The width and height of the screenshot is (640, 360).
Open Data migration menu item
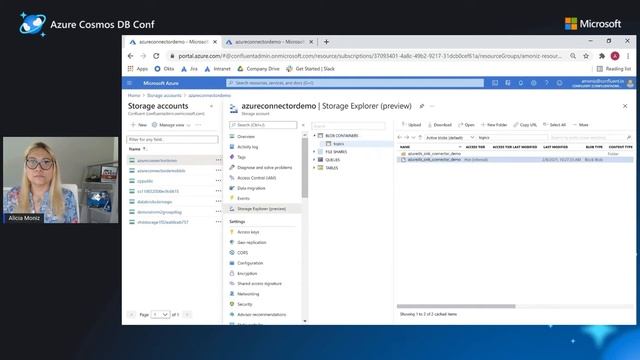tap(251, 188)
